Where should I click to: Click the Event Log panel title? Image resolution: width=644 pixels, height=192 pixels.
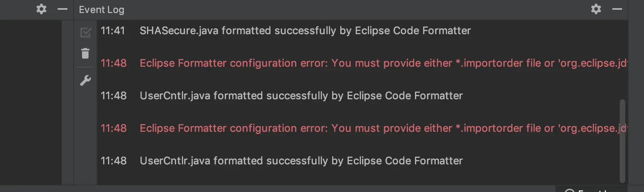(102, 10)
